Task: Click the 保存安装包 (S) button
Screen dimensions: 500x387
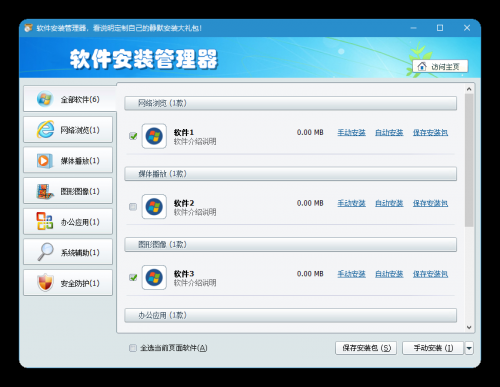Action: (x=366, y=348)
